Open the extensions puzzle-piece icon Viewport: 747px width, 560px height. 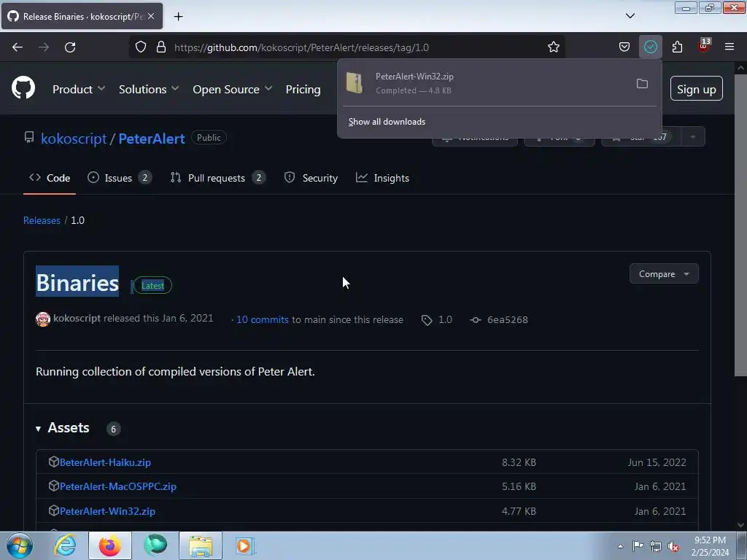677,47
